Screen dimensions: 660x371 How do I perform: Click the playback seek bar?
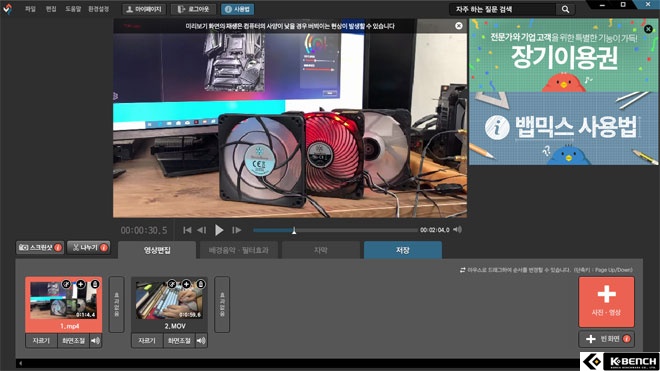(335, 230)
